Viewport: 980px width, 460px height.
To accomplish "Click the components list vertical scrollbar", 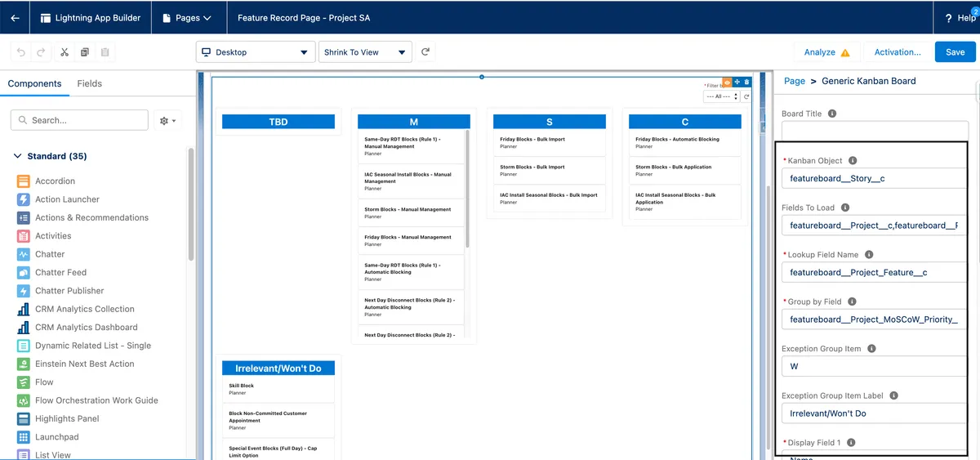I will point(191,204).
